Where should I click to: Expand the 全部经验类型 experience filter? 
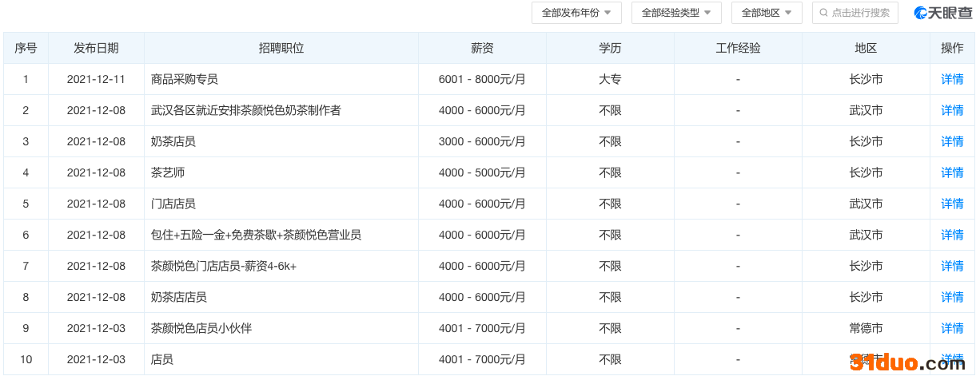coord(675,13)
